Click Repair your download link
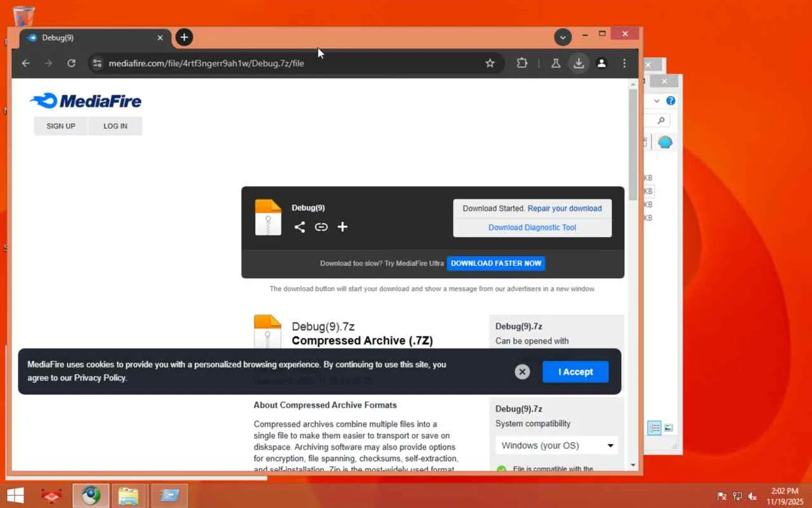This screenshot has height=508, width=812. [565, 208]
